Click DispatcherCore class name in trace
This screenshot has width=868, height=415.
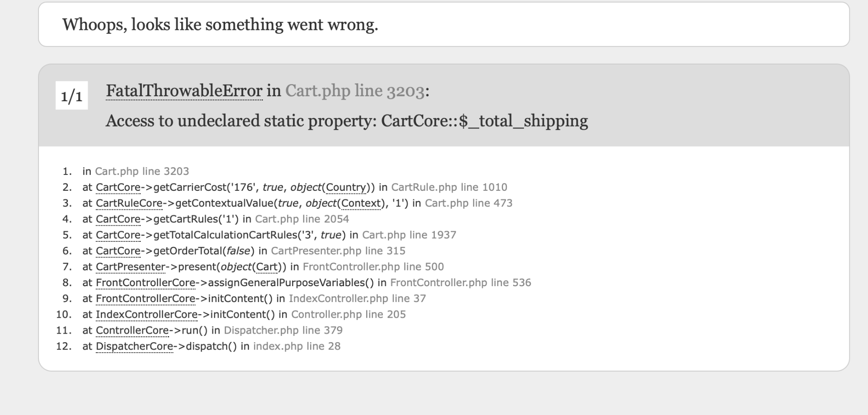coord(134,346)
